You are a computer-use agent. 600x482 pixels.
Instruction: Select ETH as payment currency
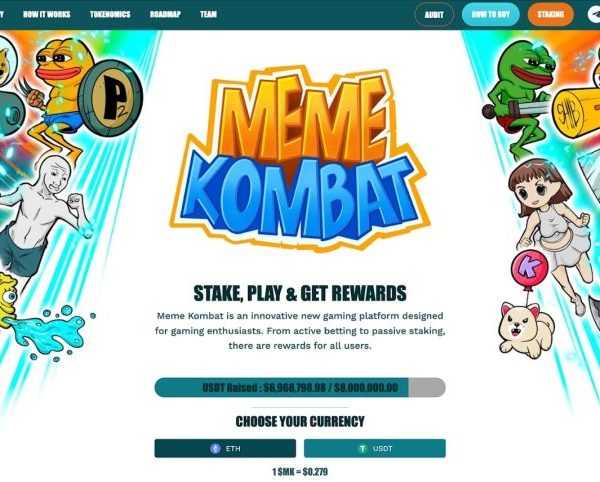[225, 448]
